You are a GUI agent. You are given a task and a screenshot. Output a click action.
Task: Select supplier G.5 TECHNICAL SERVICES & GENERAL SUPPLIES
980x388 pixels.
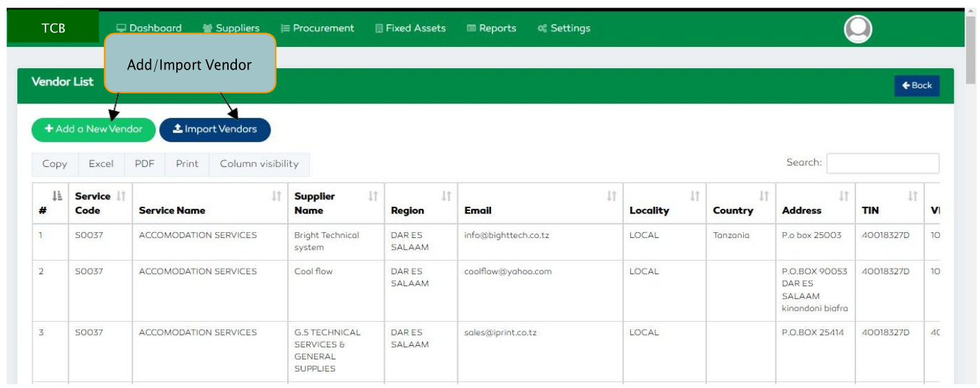pos(327,350)
